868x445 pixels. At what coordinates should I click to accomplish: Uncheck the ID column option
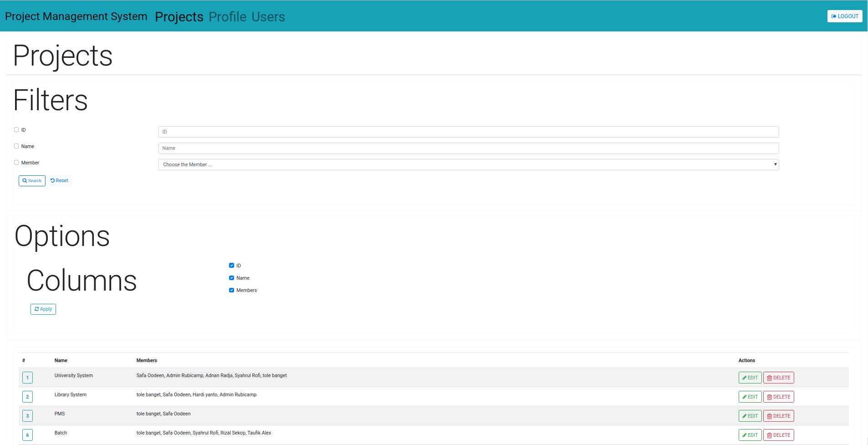click(x=231, y=266)
